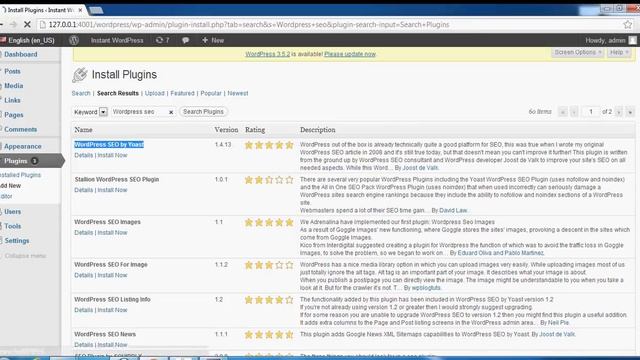Expand the Help panel

(x=619, y=52)
